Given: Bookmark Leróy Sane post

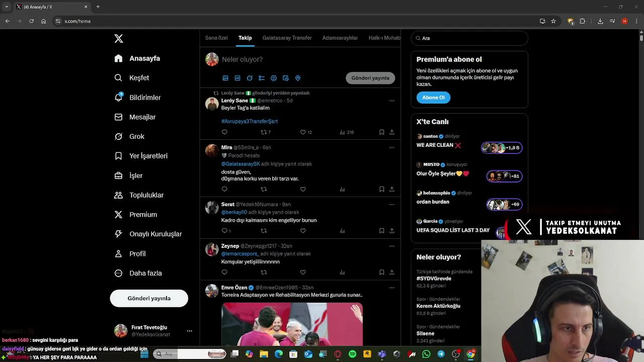Looking at the screenshot, I should 382,132.
